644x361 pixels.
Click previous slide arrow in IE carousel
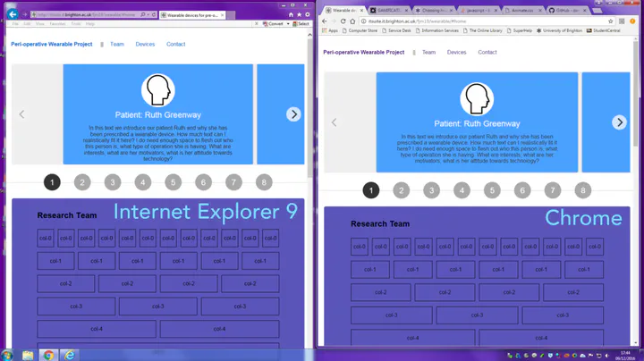22,114
